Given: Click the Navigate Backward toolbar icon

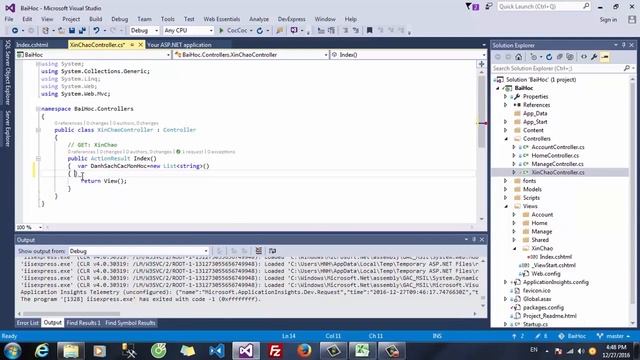Looking at the screenshot, I should tap(15, 31).
